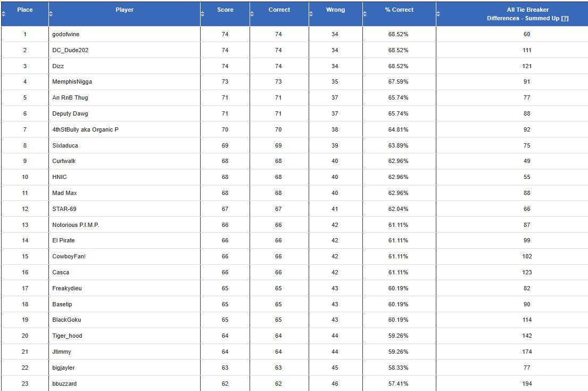Click the tie breaker value 194

pos(527,384)
